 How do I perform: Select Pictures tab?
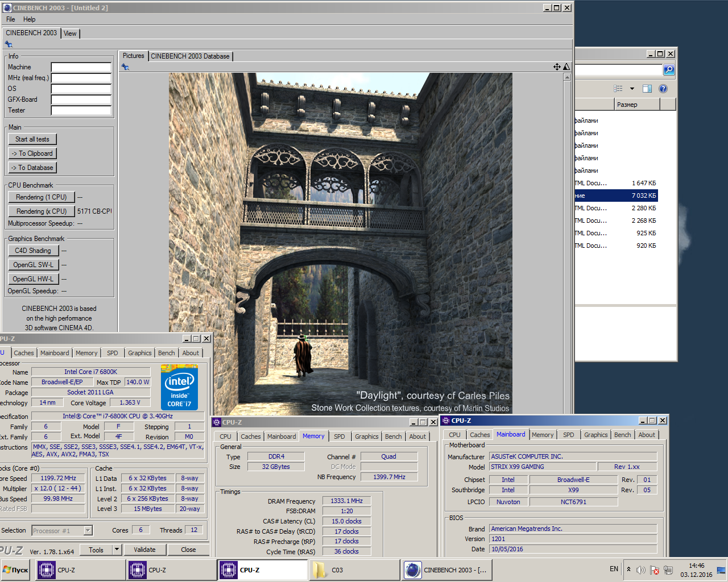[x=133, y=56]
